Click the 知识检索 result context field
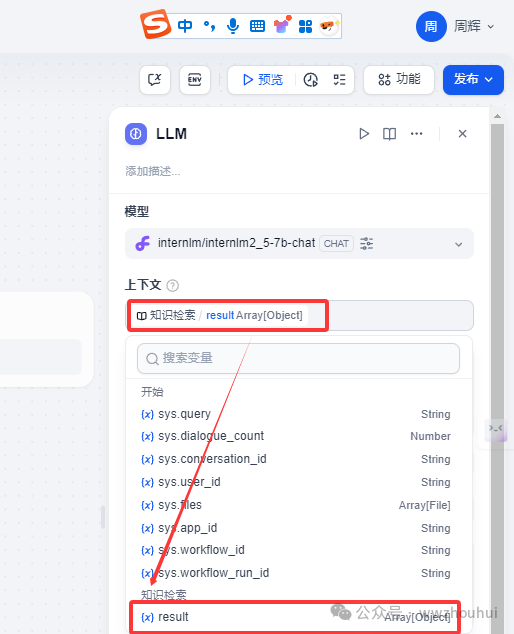The image size is (514, 634). click(x=299, y=315)
